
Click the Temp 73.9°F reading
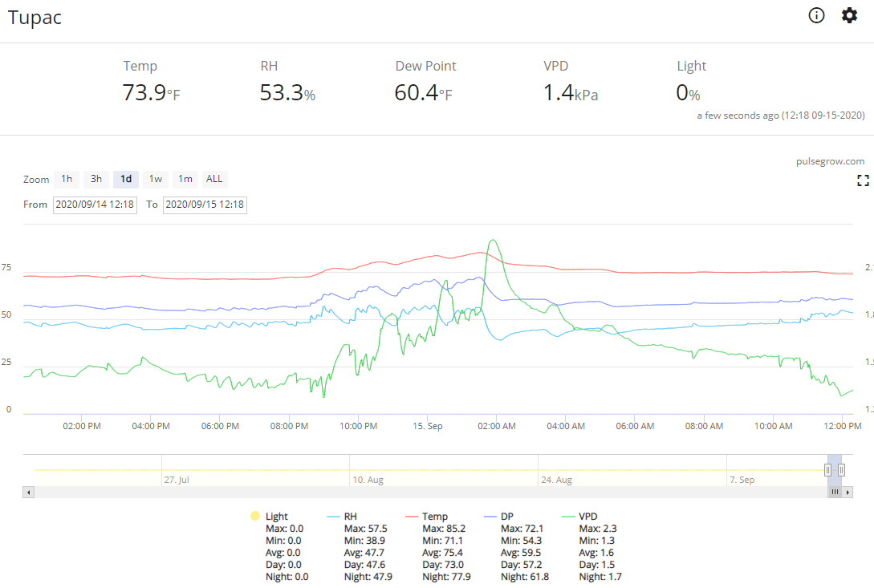151,92
